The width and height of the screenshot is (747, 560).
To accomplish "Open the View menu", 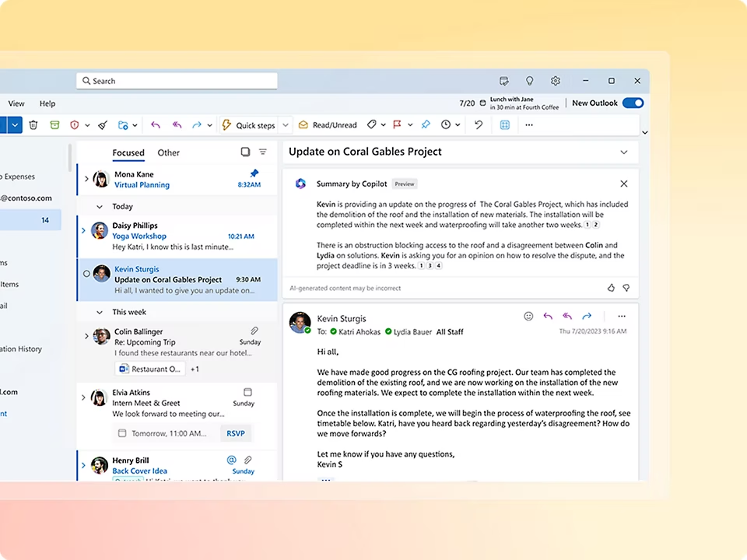I will click(16, 103).
